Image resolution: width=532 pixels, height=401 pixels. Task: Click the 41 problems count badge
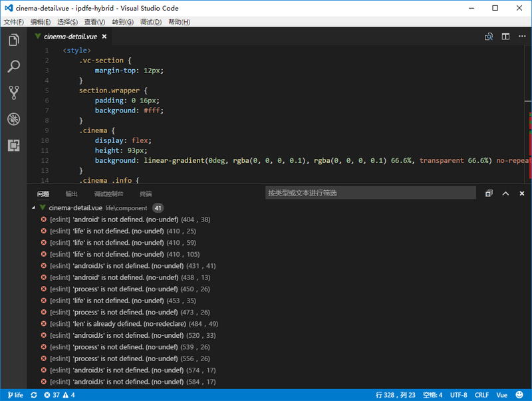click(158, 208)
